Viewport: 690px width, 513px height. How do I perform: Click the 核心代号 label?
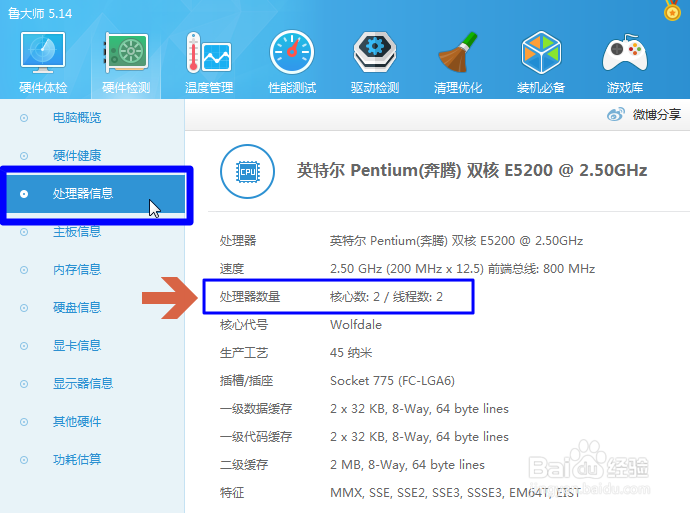[244, 325]
